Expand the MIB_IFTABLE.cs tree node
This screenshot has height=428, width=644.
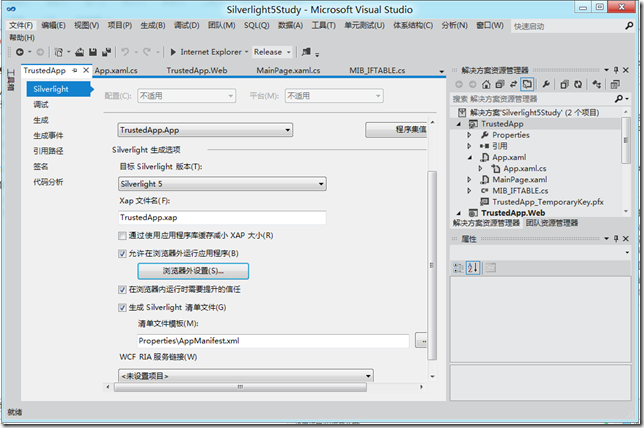469,191
